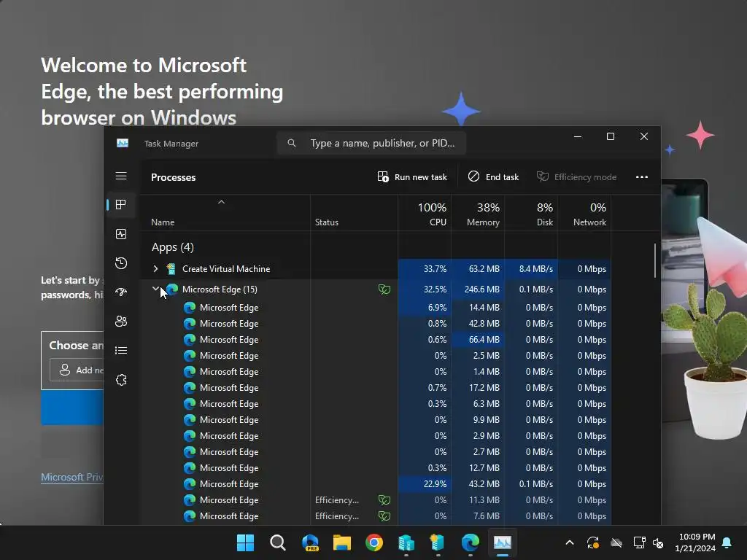
Task: Switch to Microsoft Edge on the taskbar
Action: point(471,542)
